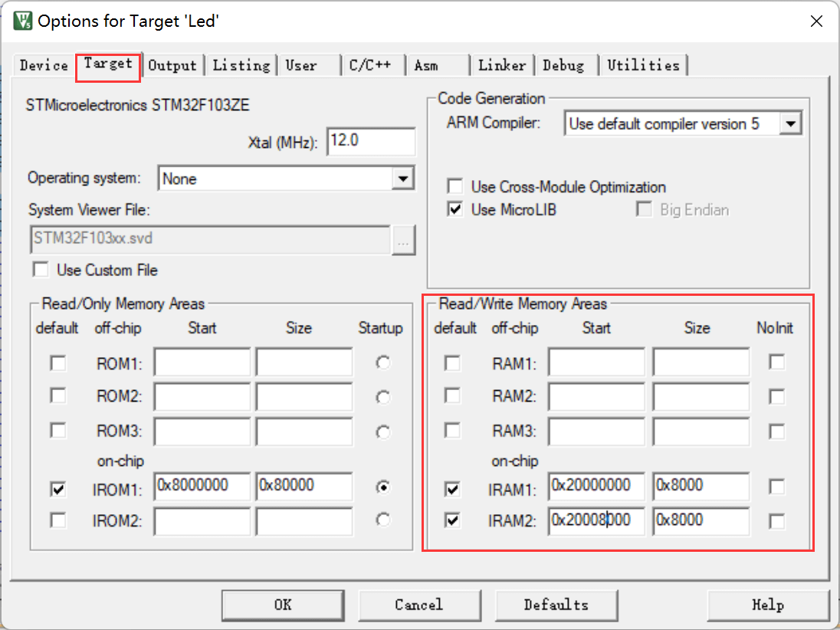Open the Operating system dropdown

click(402, 179)
